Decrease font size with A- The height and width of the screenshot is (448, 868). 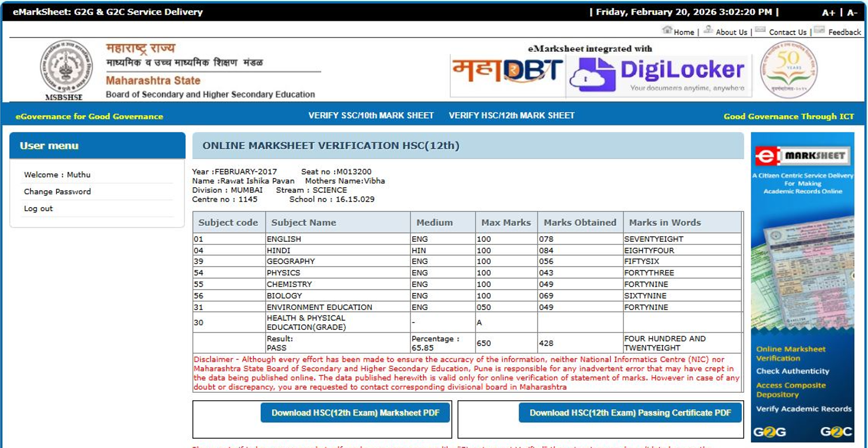pyautogui.click(x=852, y=13)
